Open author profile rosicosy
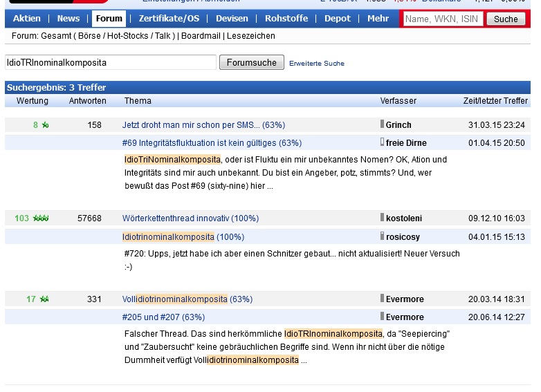The image size is (541, 392). pyautogui.click(x=403, y=237)
